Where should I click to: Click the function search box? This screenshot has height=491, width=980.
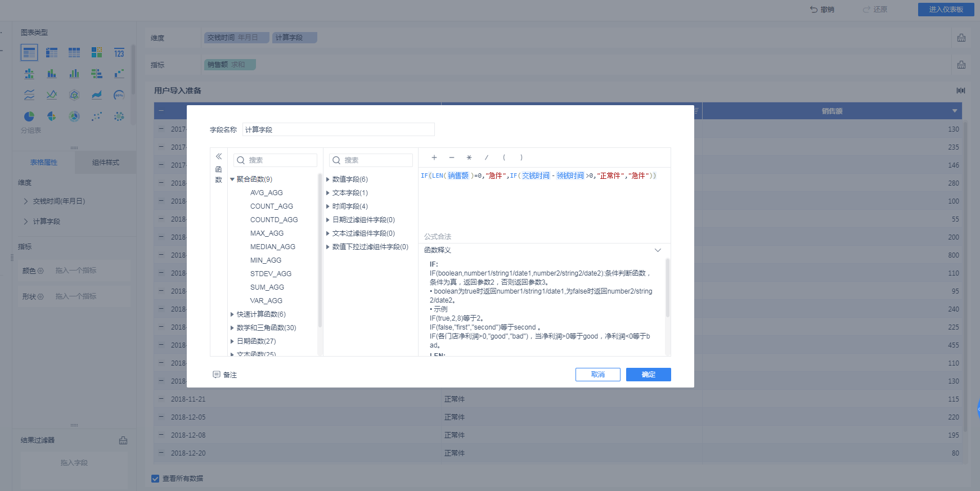click(x=275, y=160)
